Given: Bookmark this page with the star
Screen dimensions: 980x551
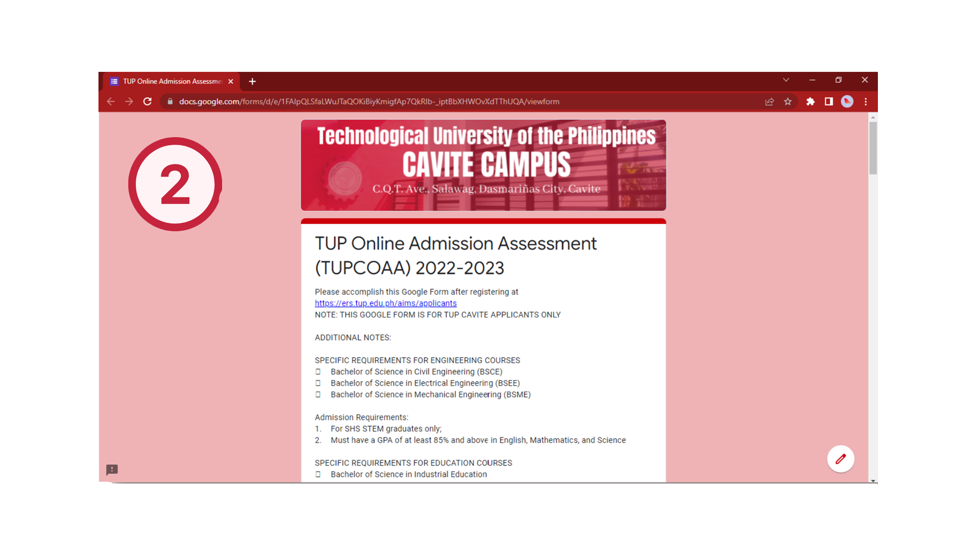Looking at the screenshot, I should click(788, 102).
